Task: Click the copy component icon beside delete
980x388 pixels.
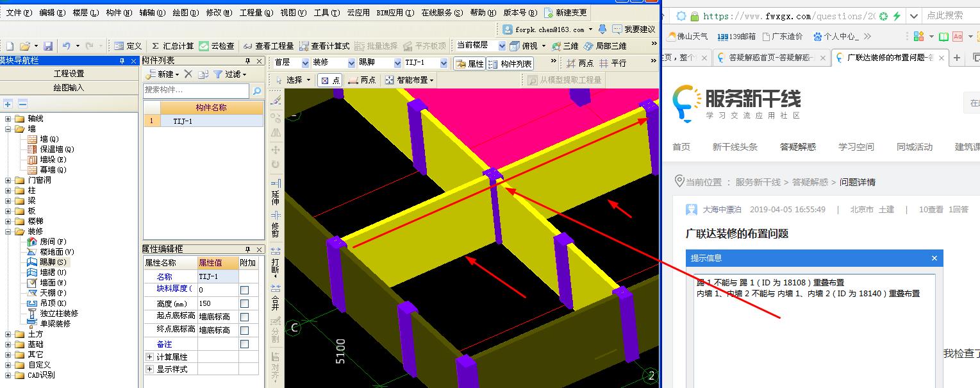Action: click(x=203, y=74)
